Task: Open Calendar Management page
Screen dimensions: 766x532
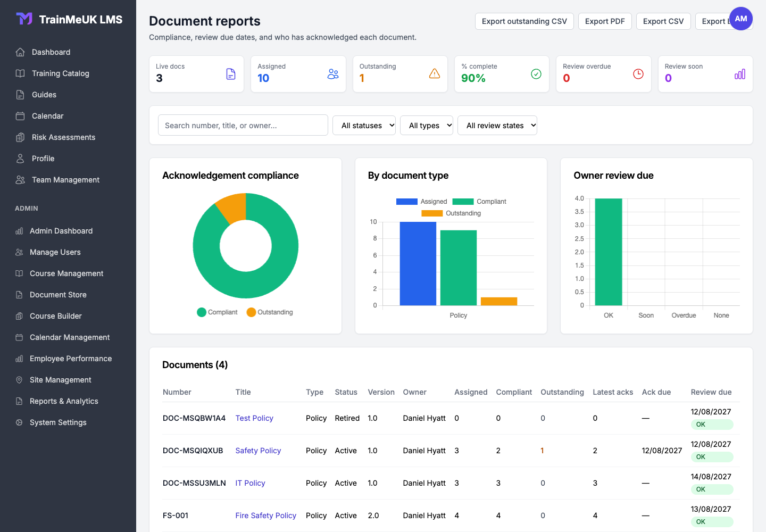Action: tap(70, 337)
